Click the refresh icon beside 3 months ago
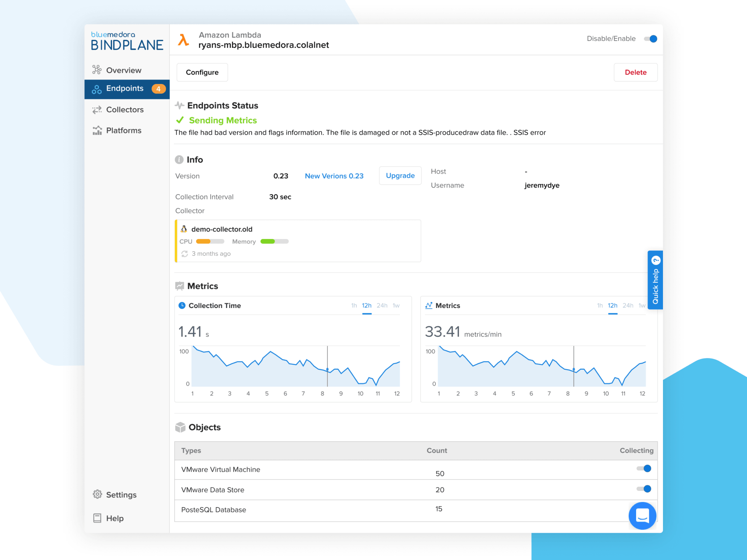This screenshot has width=747, height=560. 185,254
